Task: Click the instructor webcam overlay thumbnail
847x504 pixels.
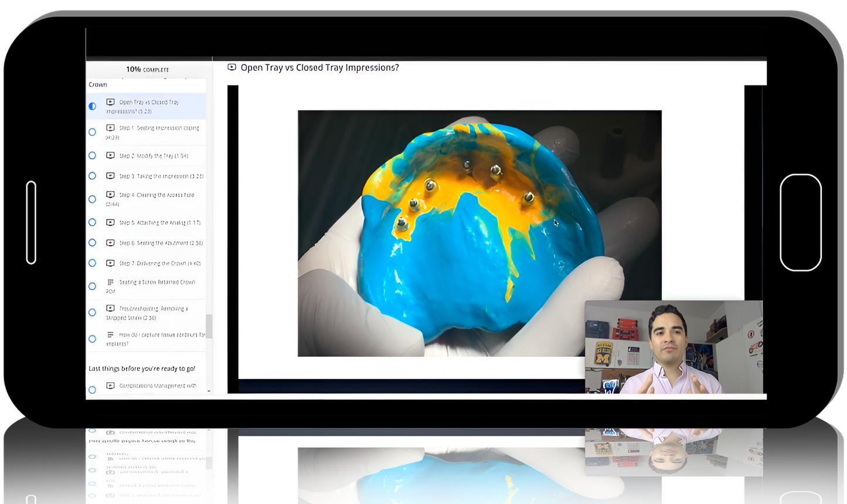Action: (x=673, y=347)
